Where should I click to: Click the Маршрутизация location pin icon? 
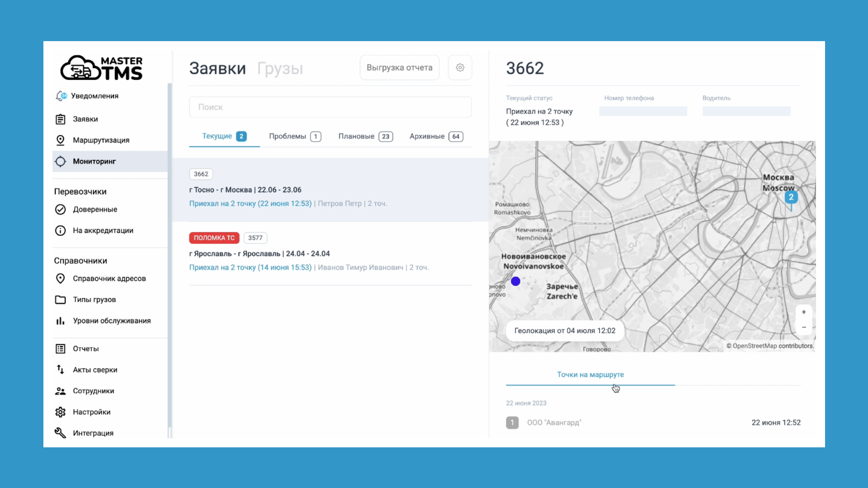point(60,140)
